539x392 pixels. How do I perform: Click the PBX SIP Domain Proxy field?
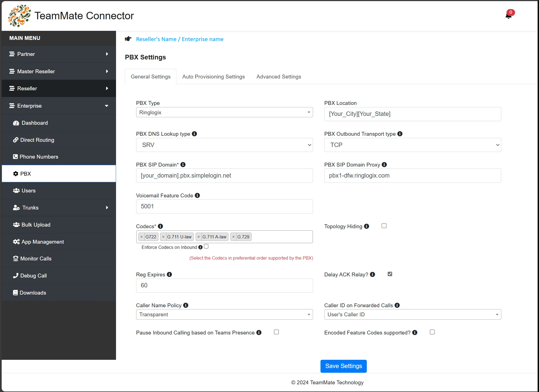413,176
